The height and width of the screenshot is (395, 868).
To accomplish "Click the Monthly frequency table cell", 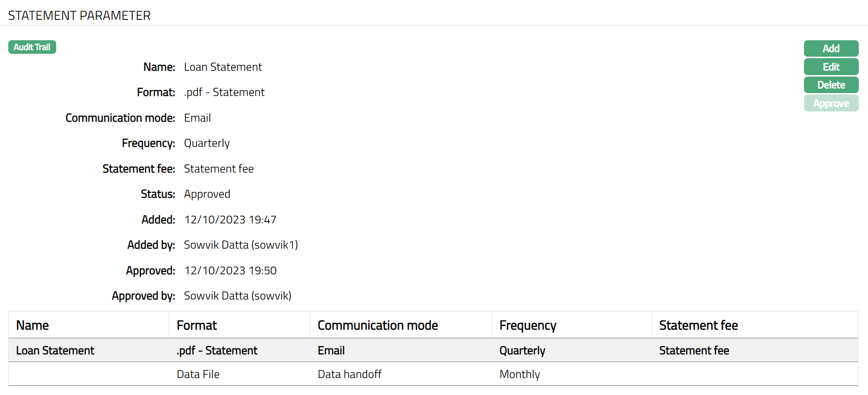I will coord(520,374).
